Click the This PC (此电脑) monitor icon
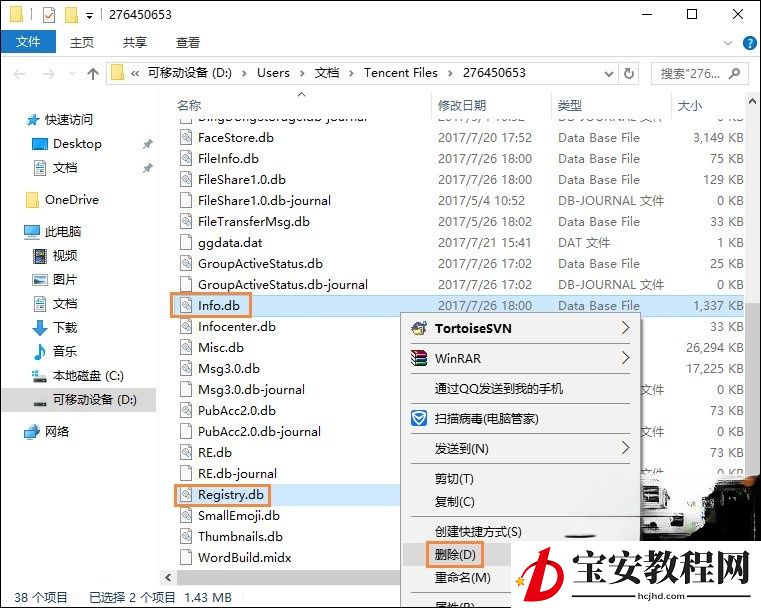Image resolution: width=761 pixels, height=608 pixels. pyautogui.click(x=32, y=232)
